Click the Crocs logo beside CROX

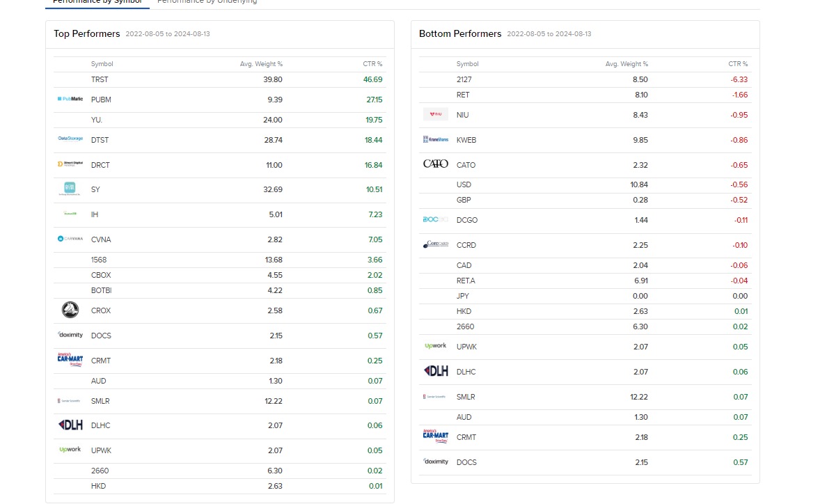[x=70, y=310]
